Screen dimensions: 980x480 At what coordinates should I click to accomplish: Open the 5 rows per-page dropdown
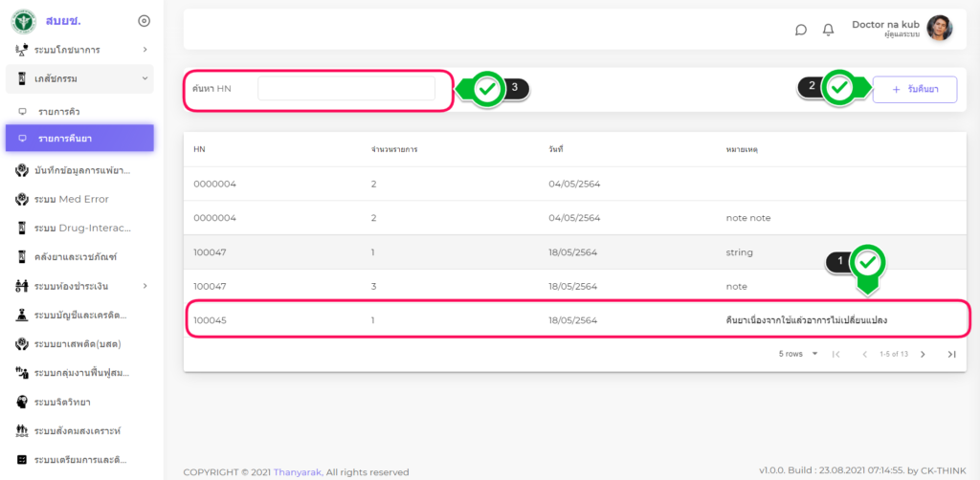(x=799, y=354)
